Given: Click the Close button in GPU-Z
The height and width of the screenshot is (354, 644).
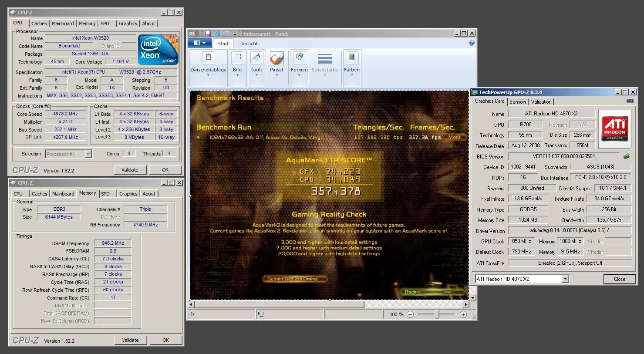Looking at the screenshot, I should coord(620,279).
